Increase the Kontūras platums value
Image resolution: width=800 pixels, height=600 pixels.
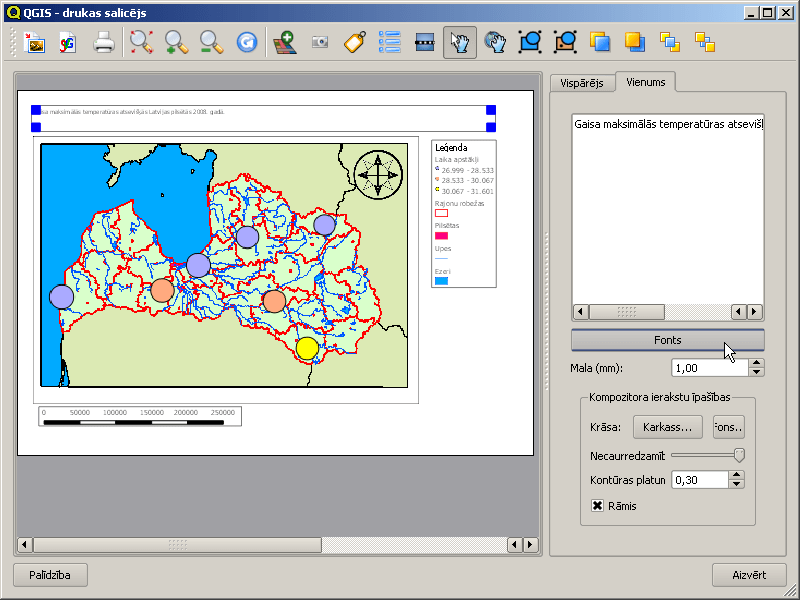point(736,475)
